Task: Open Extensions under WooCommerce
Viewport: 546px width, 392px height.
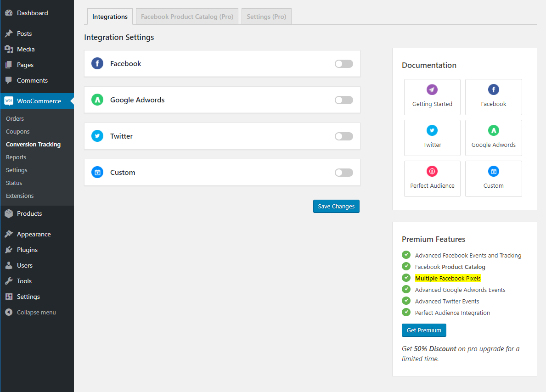Action: coord(20,196)
